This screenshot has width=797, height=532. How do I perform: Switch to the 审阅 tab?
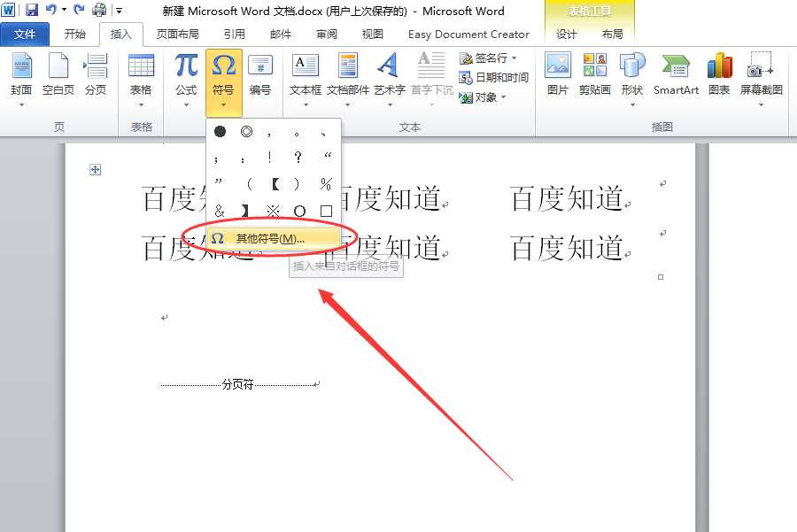(x=326, y=34)
